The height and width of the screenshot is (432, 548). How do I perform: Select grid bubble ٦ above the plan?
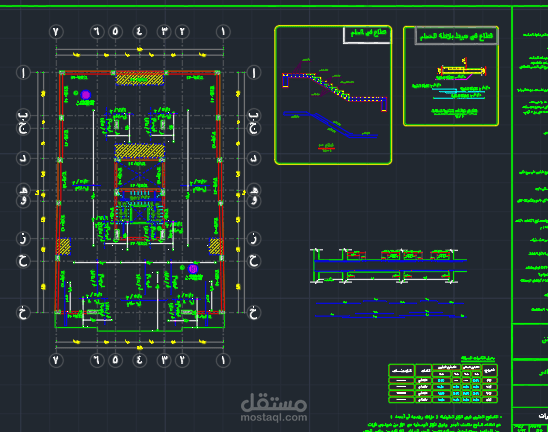97,32
